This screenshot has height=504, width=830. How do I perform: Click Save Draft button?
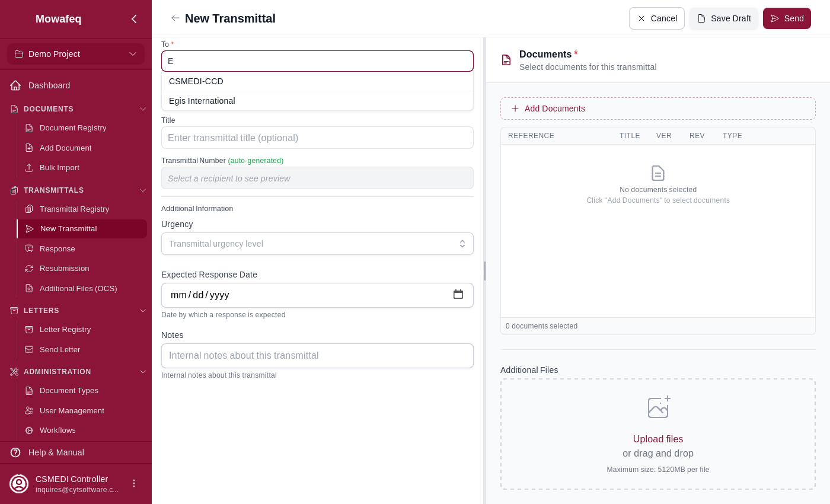723,18
